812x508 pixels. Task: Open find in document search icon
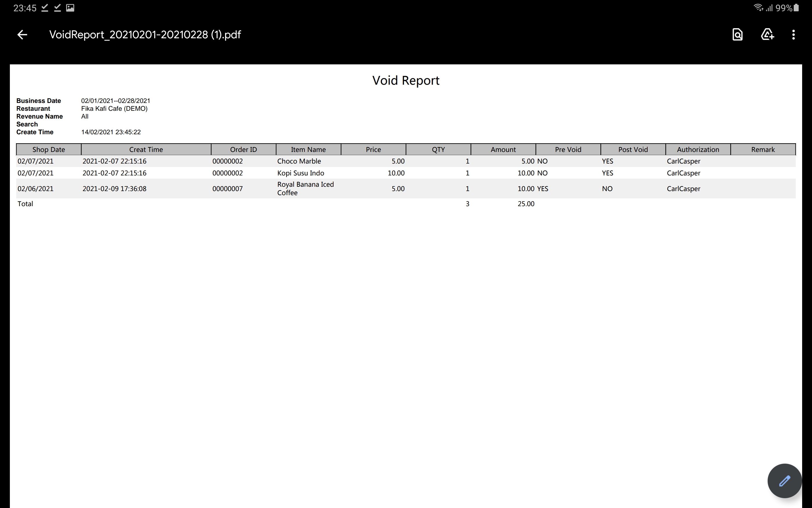pos(737,35)
